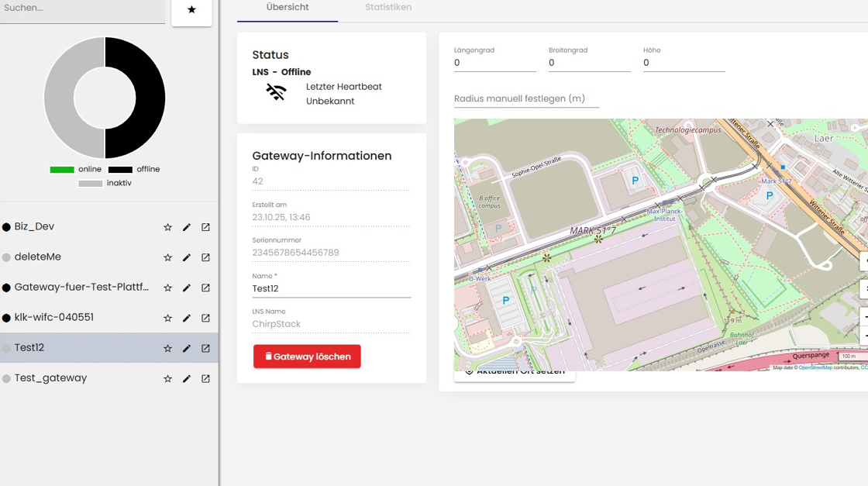Click the offline wifi status icon

pos(276,93)
